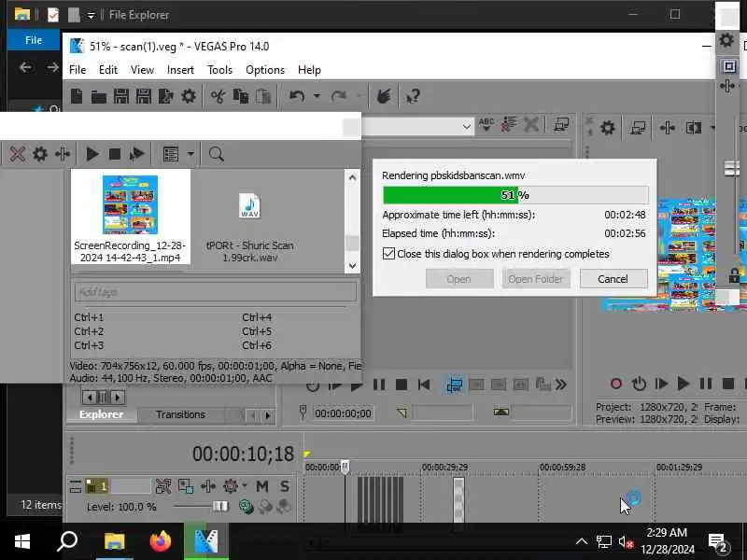
Task: Switch to the Explorer tab
Action: 101,414
